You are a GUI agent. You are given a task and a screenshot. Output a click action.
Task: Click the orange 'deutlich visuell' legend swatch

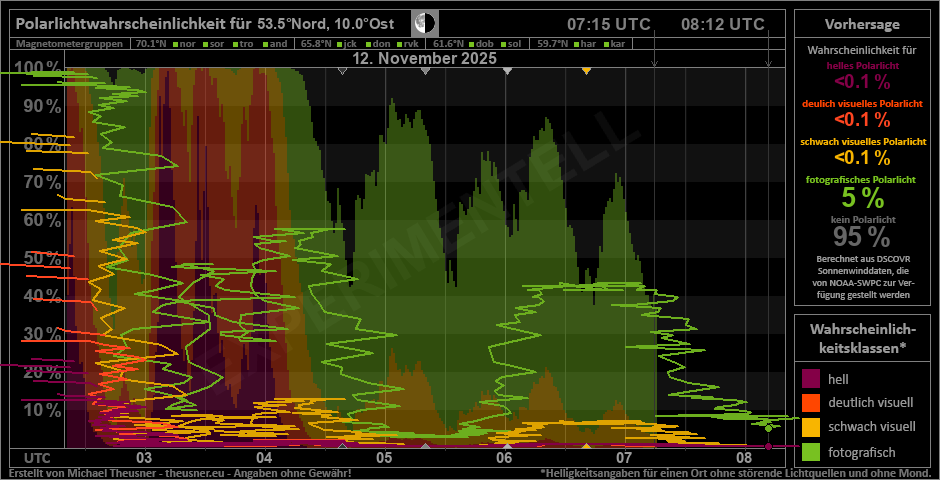point(811,403)
